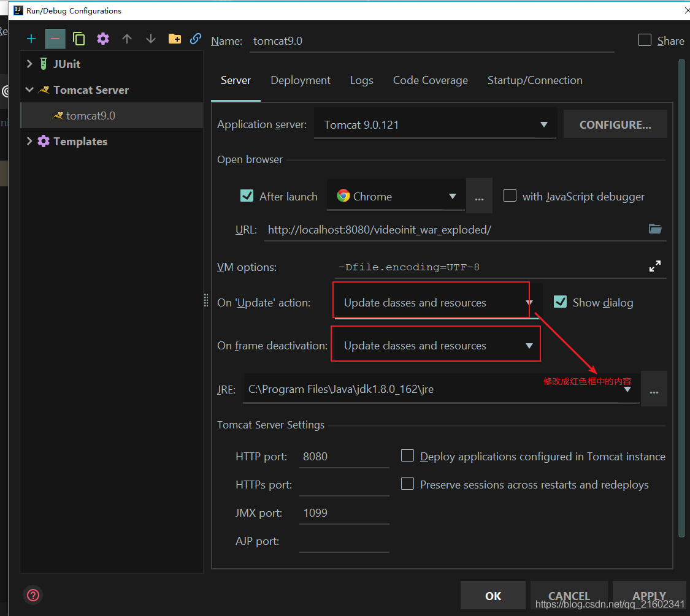Click the empty HTTPs port field
The width and height of the screenshot is (690, 616).
(344, 485)
